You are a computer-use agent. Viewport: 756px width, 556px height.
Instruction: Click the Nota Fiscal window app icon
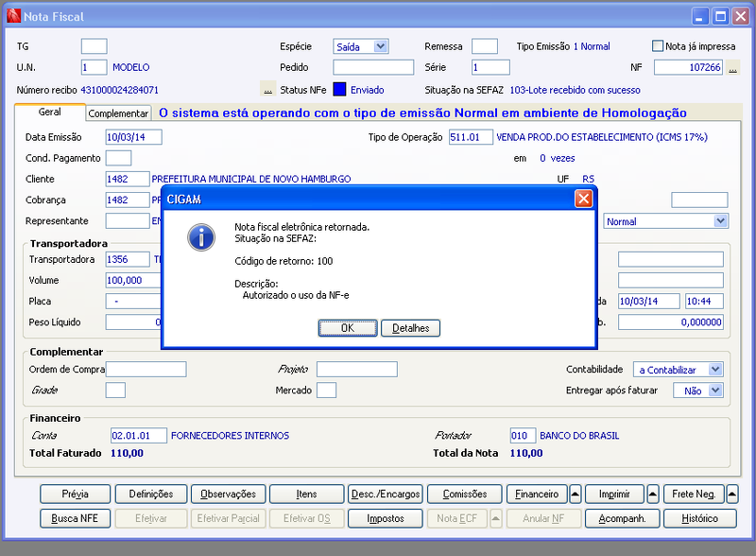(13, 16)
